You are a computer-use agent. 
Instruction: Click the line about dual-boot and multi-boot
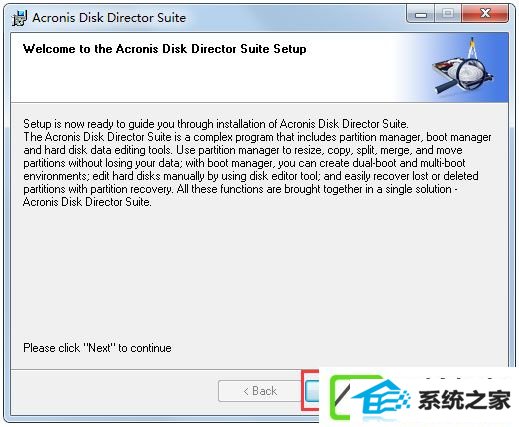[244, 163]
